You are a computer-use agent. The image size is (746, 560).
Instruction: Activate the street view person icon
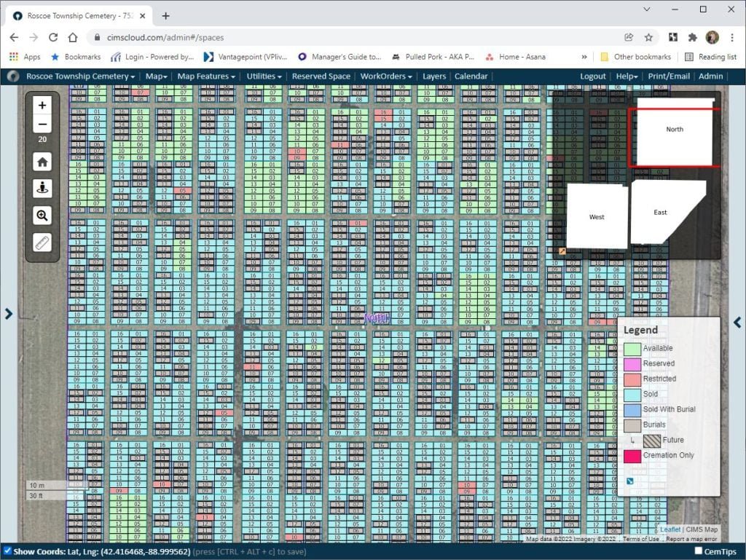42,188
